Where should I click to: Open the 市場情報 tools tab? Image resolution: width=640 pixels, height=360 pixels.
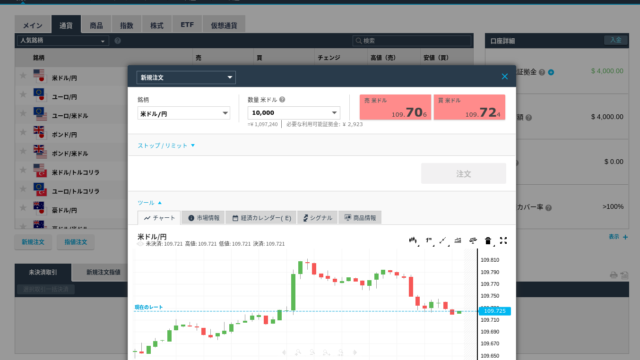tap(203, 218)
